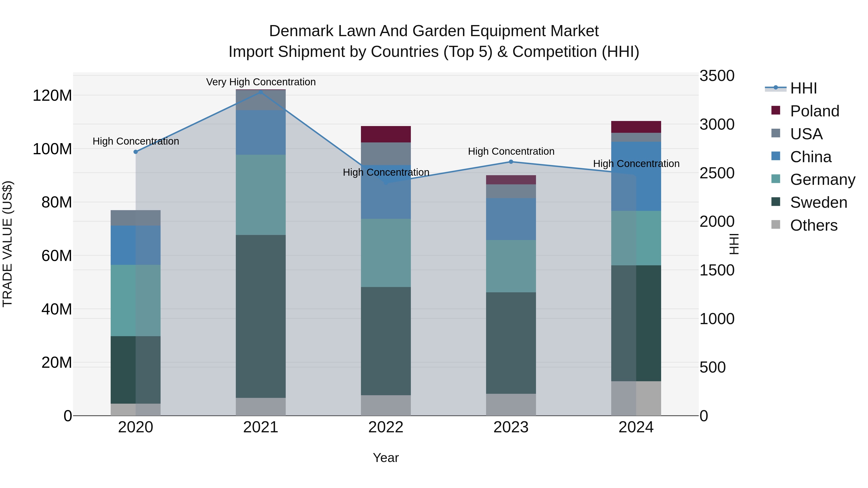Image resolution: width=868 pixels, height=488 pixels.
Task: Toggle the Germany legend entry
Action: (x=813, y=180)
